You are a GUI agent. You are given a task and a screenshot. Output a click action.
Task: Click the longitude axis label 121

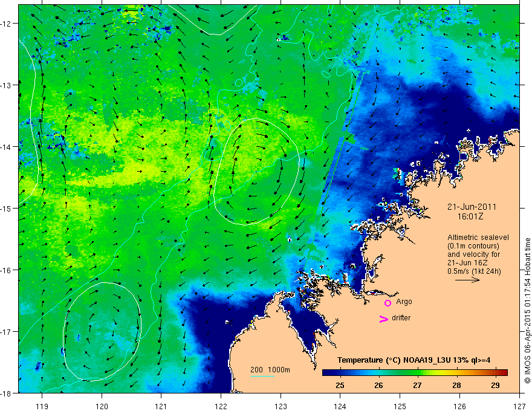161,406
